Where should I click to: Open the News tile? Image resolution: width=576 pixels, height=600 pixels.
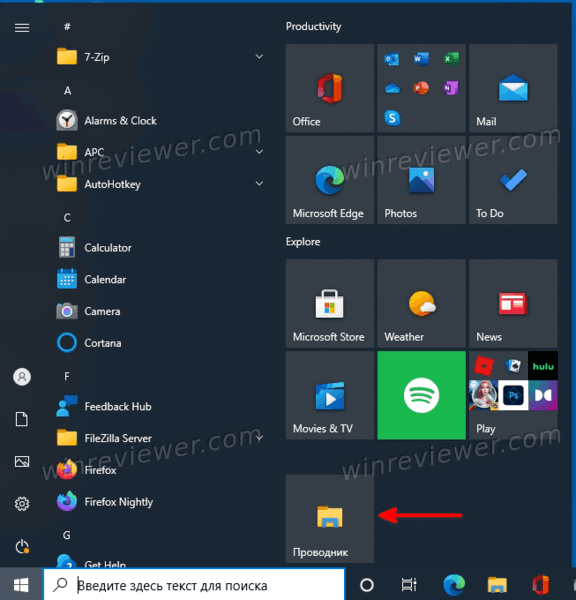513,303
